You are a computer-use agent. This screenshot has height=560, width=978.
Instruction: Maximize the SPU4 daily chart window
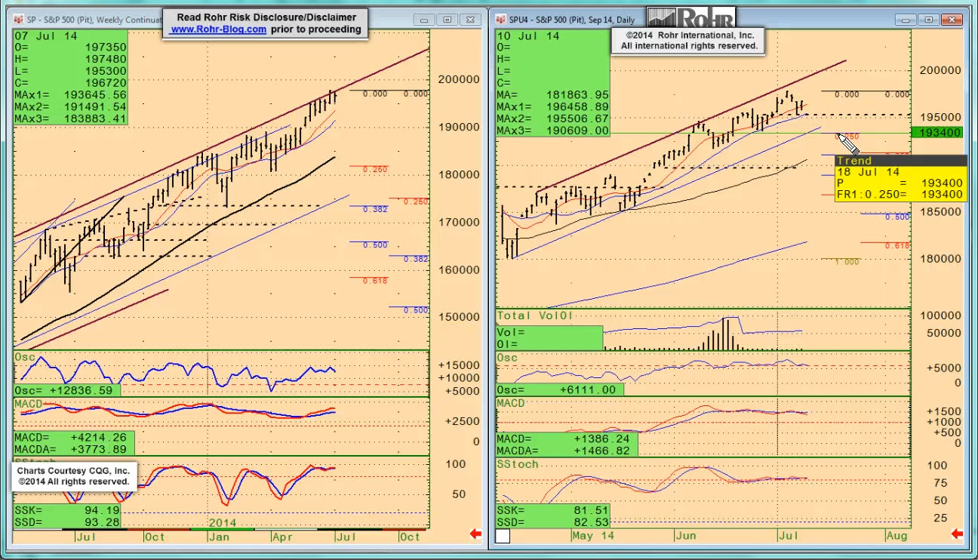928,20
